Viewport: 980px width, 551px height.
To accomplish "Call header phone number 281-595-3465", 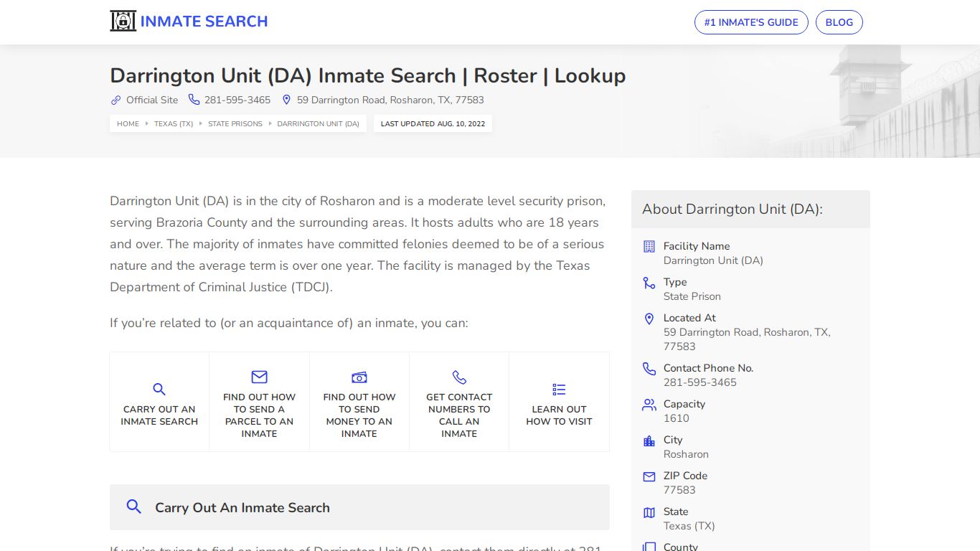I will [x=237, y=100].
